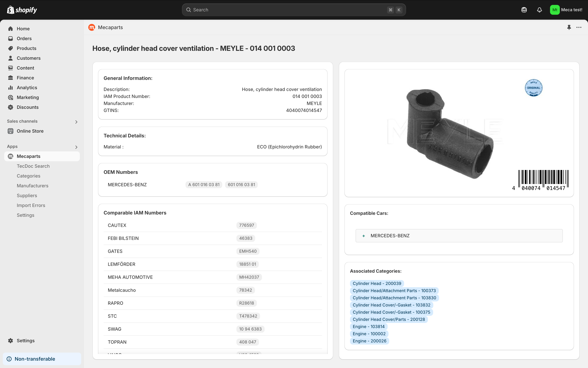Open the Home icon in sidebar
The height and width of the screenshot is (368, 588).
(x=10, y=29)
